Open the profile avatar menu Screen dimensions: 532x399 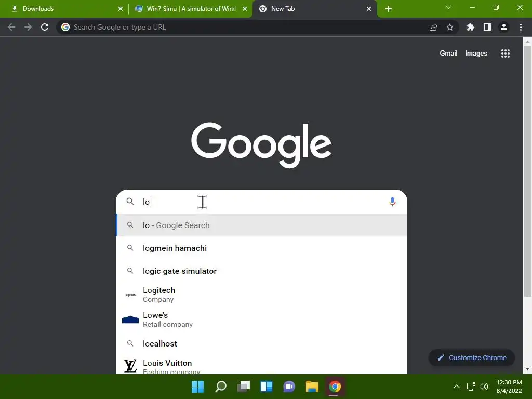[504, 27]
